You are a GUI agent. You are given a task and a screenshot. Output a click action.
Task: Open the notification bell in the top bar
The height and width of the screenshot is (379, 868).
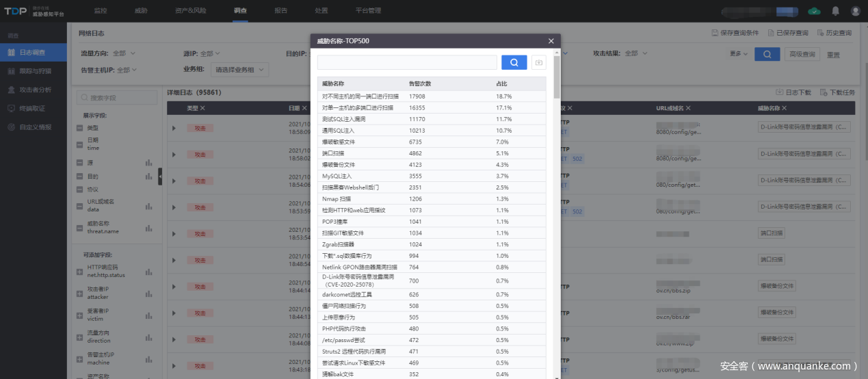[835, 11]
